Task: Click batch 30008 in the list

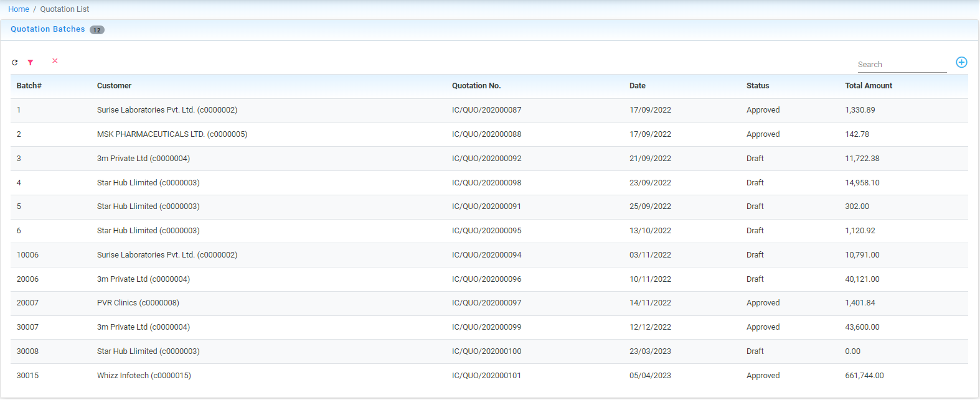Action: coord(27,351)
